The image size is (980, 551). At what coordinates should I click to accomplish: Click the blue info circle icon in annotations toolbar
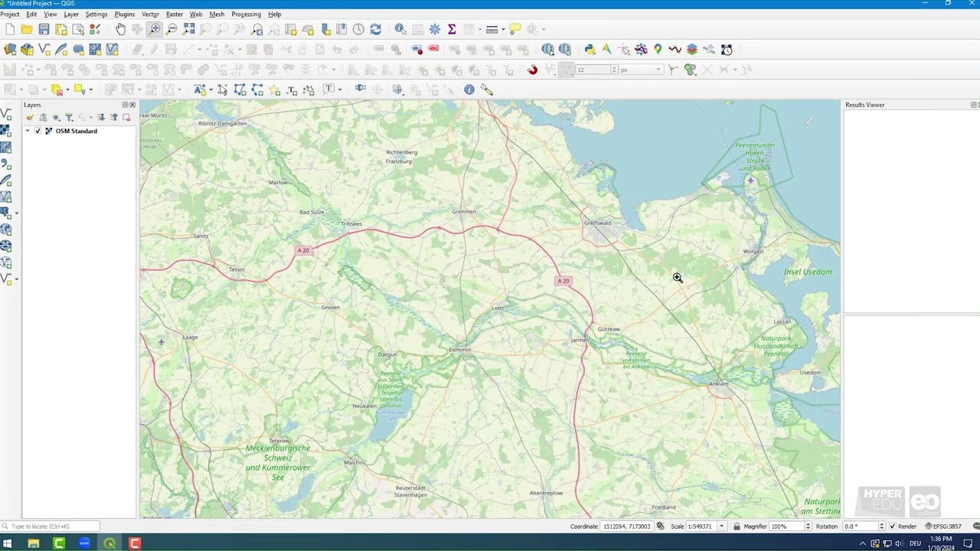click(x=469, y=90)
